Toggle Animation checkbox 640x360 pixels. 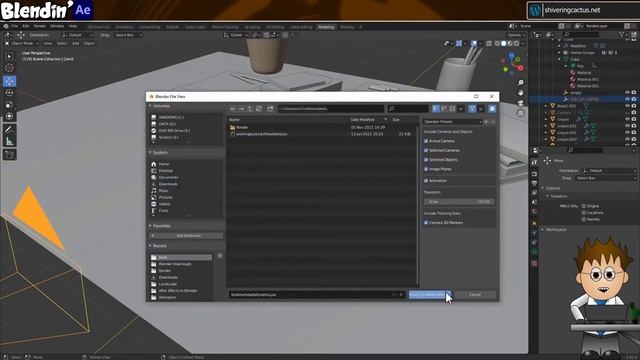click(426, 180)
